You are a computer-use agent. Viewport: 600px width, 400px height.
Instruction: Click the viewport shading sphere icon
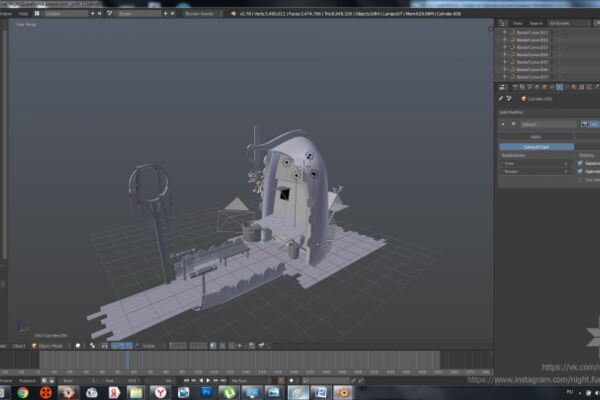tap(78, 346)
